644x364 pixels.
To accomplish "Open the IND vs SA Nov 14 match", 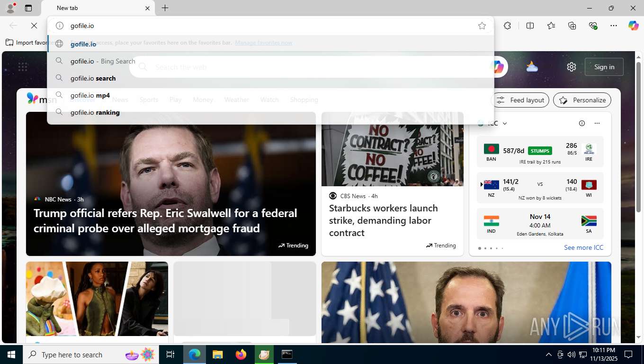I will (540, 224).
